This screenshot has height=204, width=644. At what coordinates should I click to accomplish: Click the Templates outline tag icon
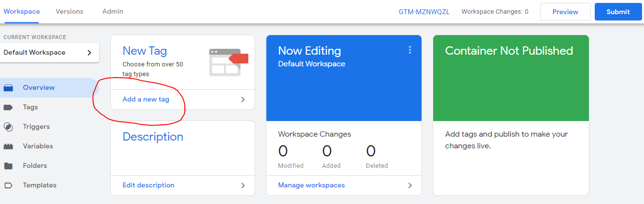pyautogui.click(x=8, y=185)
